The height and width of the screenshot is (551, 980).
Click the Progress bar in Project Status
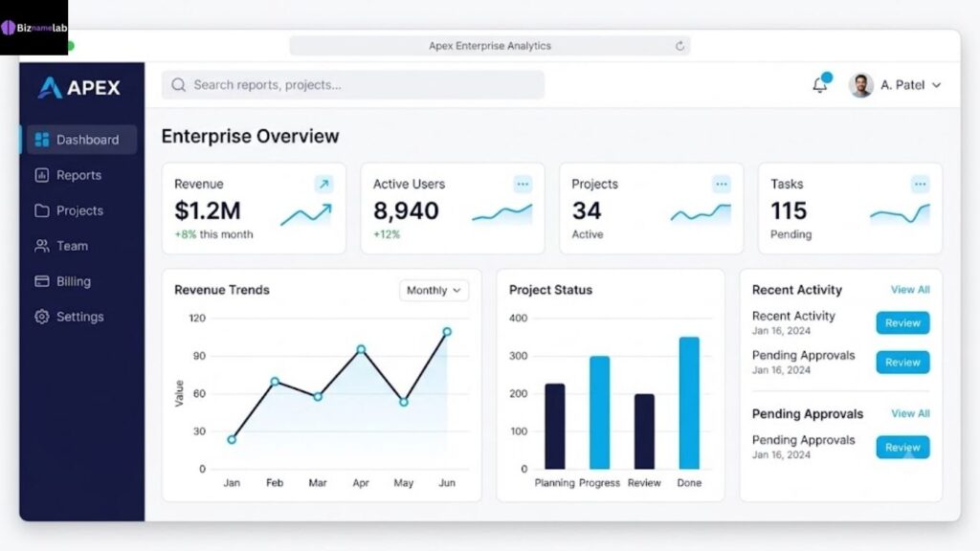[599, 412]
